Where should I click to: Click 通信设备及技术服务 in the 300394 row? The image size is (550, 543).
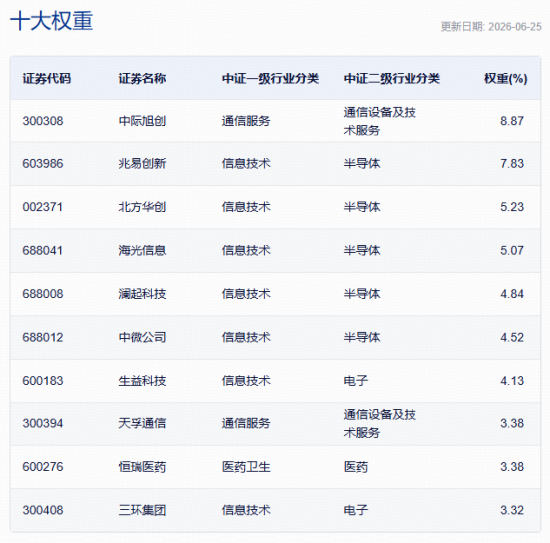pos(380,423)
